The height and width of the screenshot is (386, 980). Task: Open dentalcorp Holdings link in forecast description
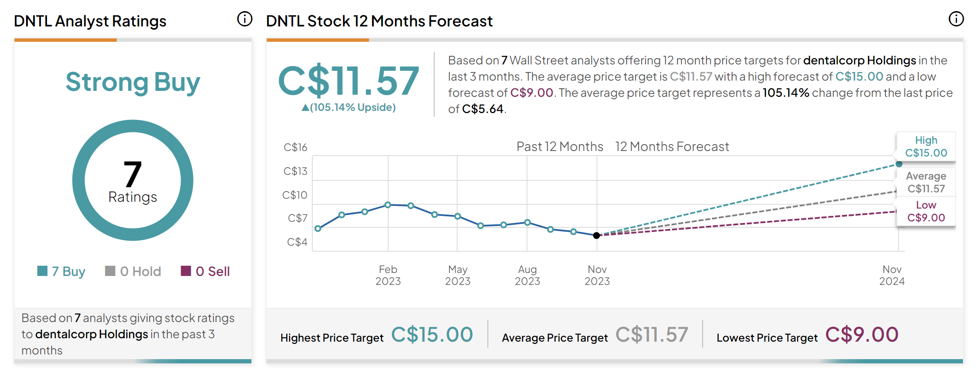click(859, 60)
